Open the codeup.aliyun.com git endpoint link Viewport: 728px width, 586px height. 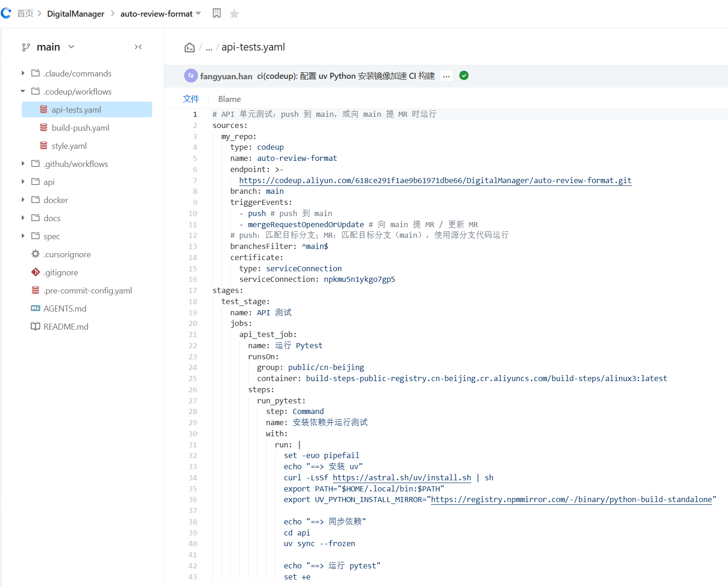pos(435,180)
